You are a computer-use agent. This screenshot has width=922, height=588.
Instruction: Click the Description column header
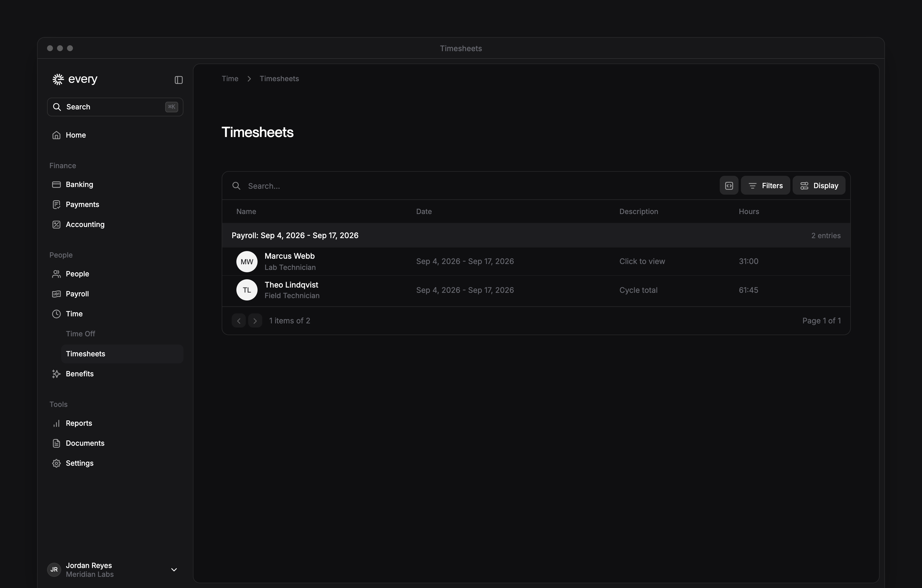point(639,211)
